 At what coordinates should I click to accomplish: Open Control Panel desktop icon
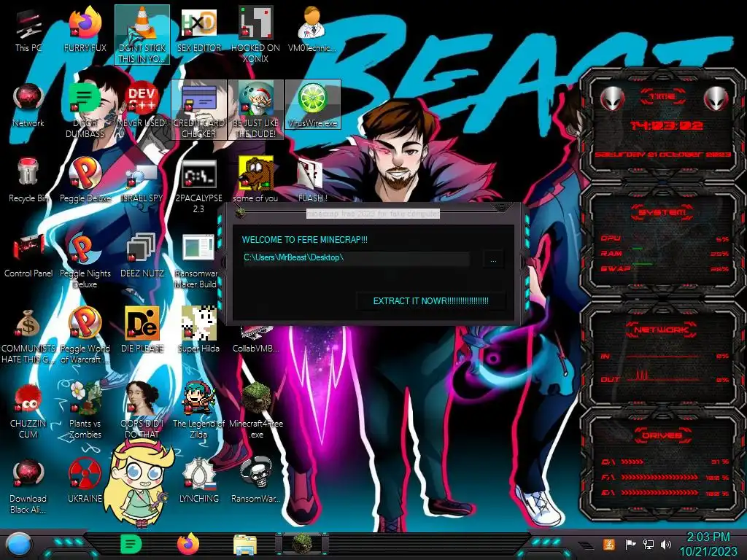point(28,256)
